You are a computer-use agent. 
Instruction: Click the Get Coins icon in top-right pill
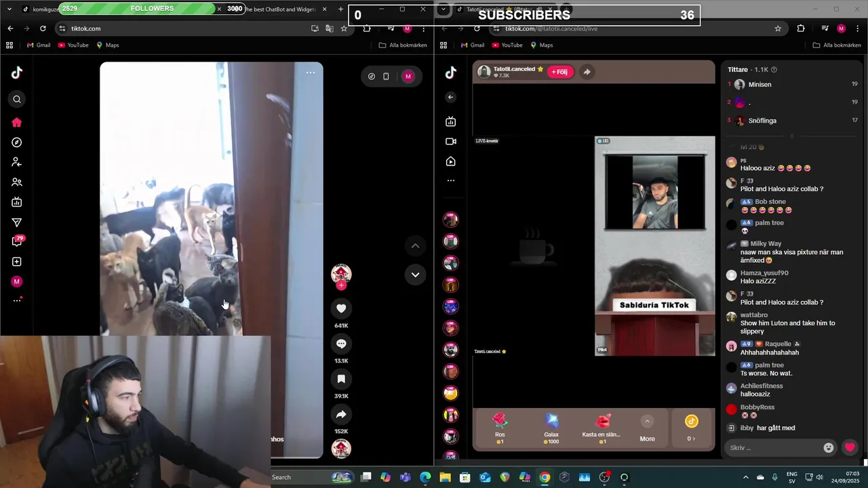[372, 77]
